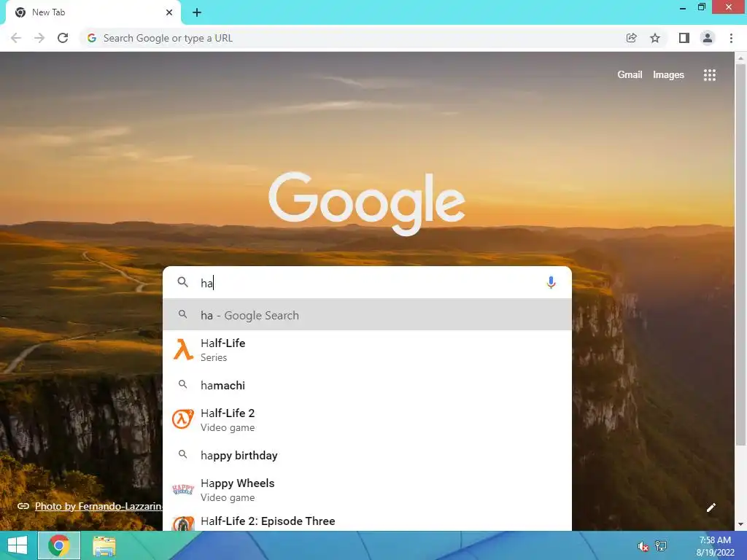747x560 pixels.
Task: Go forward using the forward arrow
Action: click(x=39, y=38)
